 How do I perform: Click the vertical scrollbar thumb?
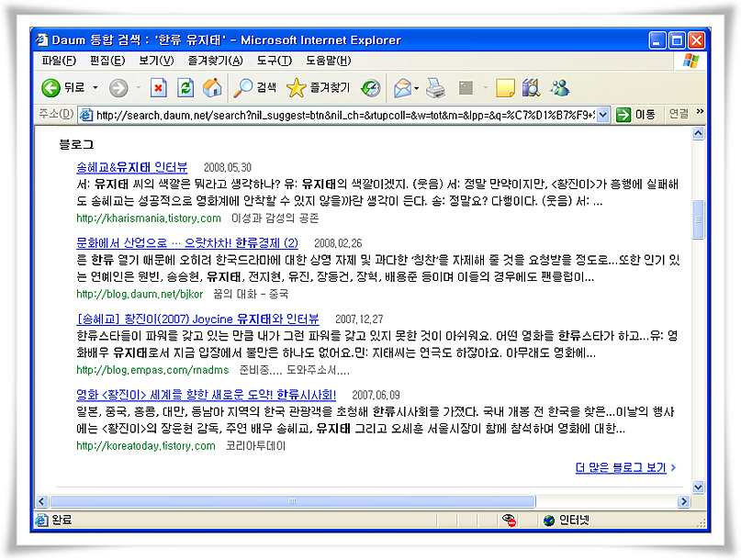coord(698,219)
